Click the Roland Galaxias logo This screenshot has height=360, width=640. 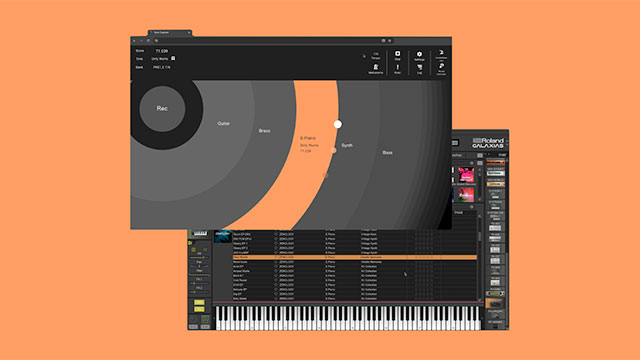click(x=488, y=143)
